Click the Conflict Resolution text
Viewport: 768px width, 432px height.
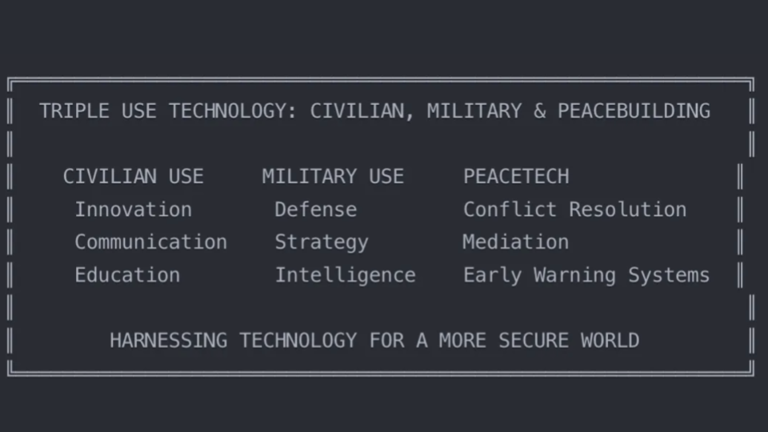point(575,210)
